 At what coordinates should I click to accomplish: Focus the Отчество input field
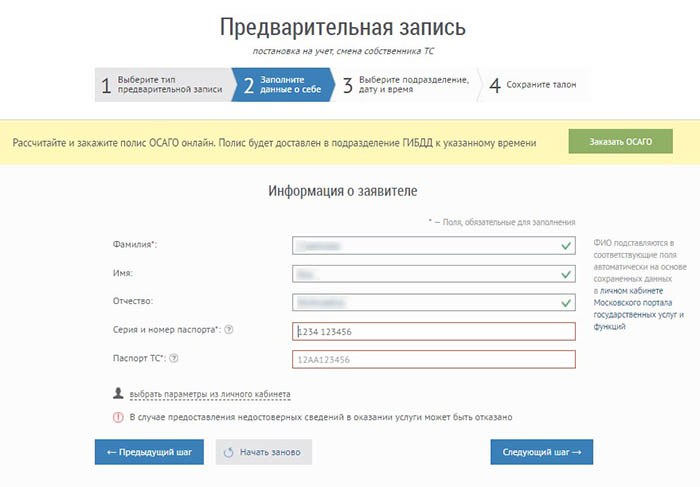coord(433,303)
